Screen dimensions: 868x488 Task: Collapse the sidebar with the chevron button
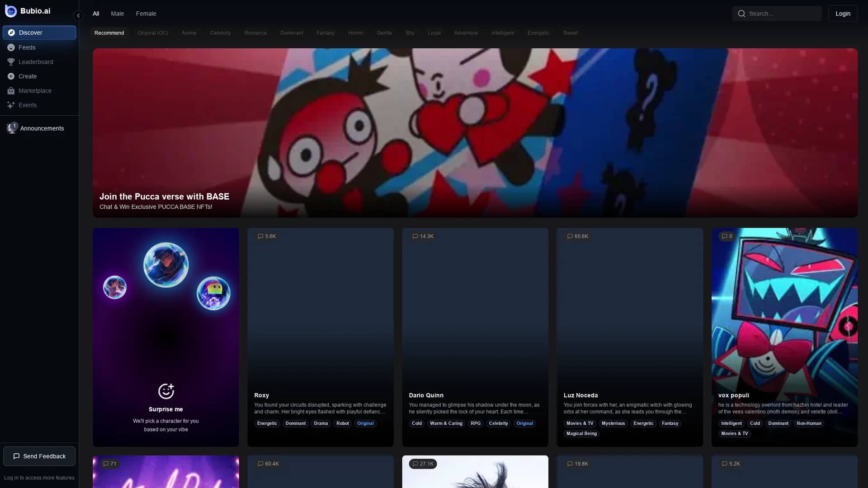[78, 16]
